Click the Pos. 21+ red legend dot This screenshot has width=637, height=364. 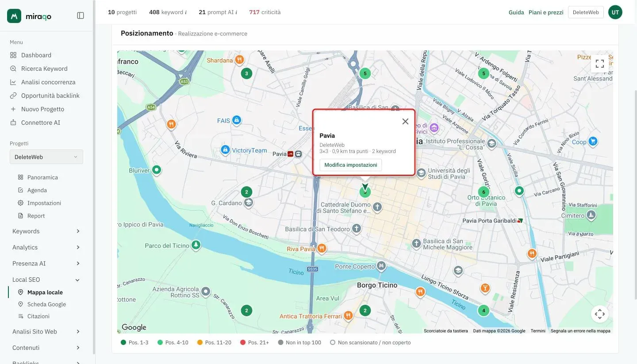click(243, 342)
